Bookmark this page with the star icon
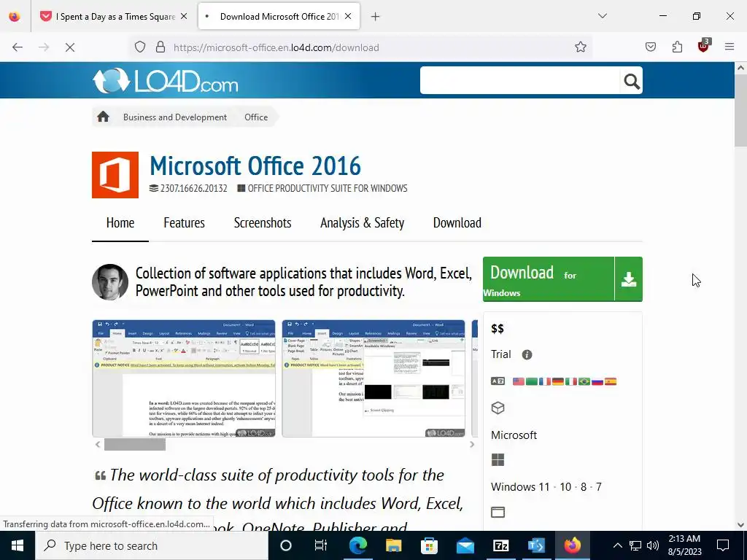The image size is (747, 560). coord(580,47)
